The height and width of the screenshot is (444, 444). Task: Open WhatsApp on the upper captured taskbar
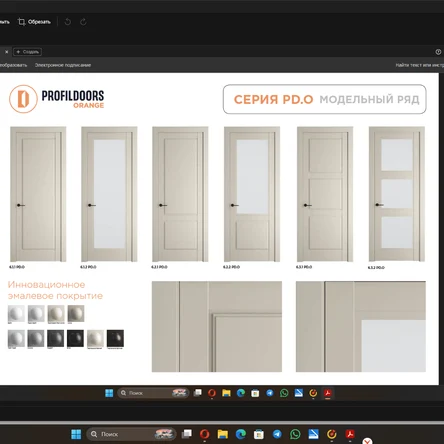tap(284, 393)
